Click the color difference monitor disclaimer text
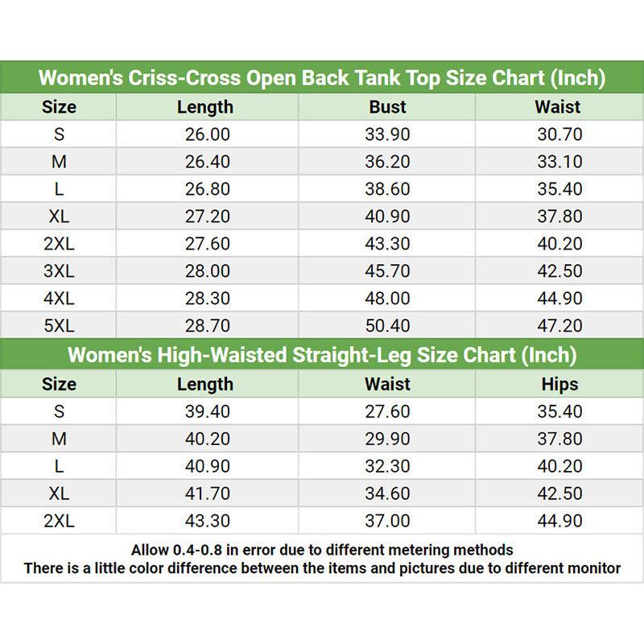The width and height of the screenshot is (644, 644). pos(322,568)
